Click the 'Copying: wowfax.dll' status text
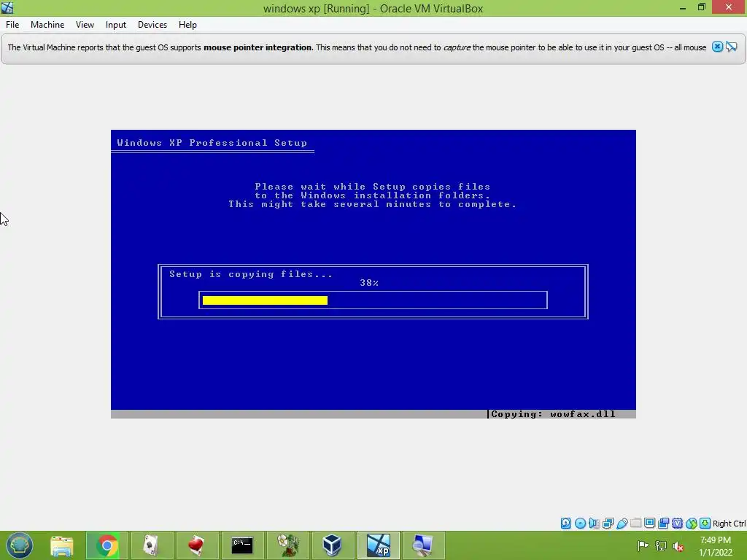747x560 pixels. [553, 414]
